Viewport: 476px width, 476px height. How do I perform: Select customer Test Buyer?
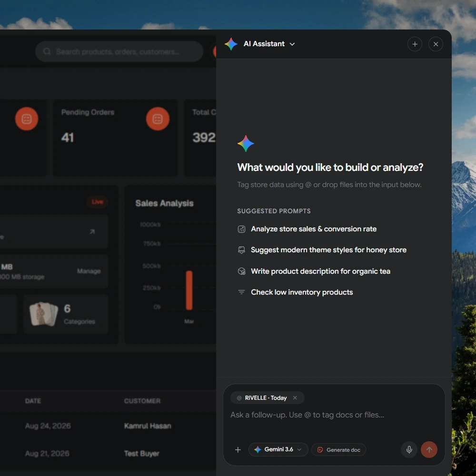141,454
